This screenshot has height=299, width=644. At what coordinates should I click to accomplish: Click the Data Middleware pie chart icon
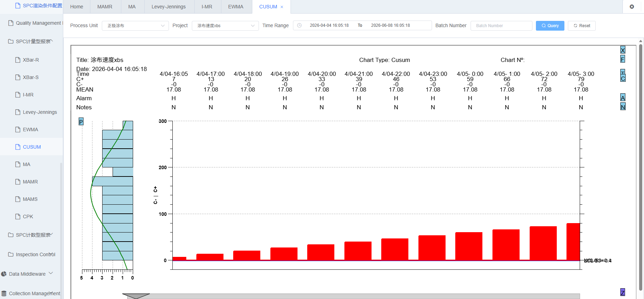[4, 274]
